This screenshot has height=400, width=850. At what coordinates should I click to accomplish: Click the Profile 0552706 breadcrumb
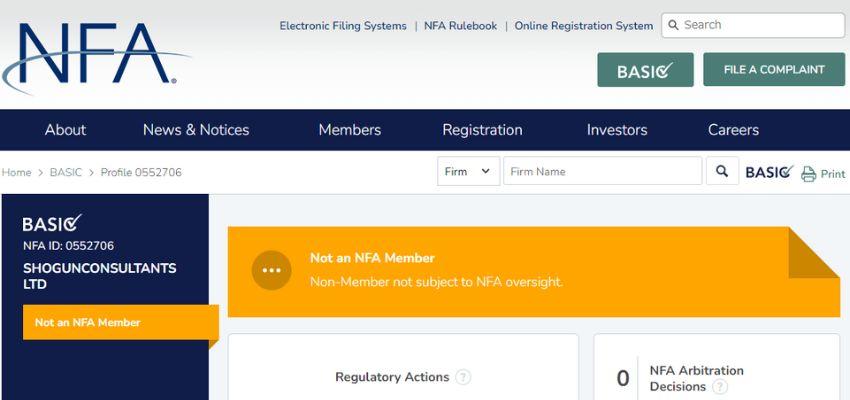click(141, 172)
